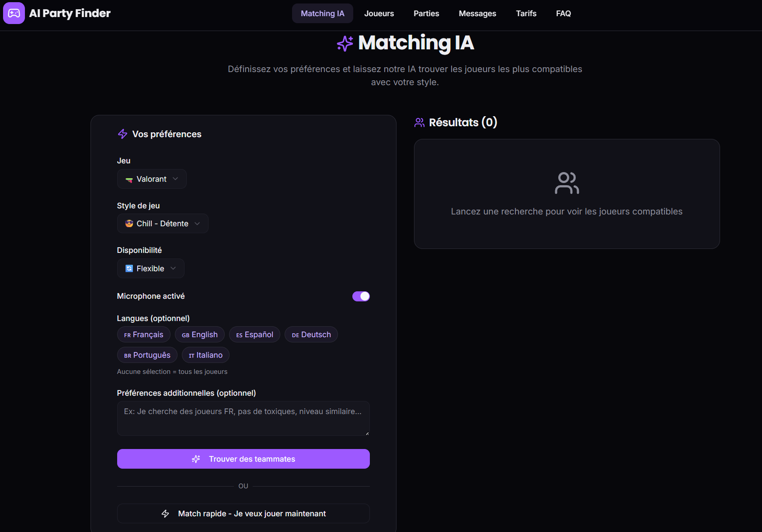This screenshot has height=532, width=762.
Task: Click the sunglasses emoji in Style de jeu
Action: coord(129,223)
